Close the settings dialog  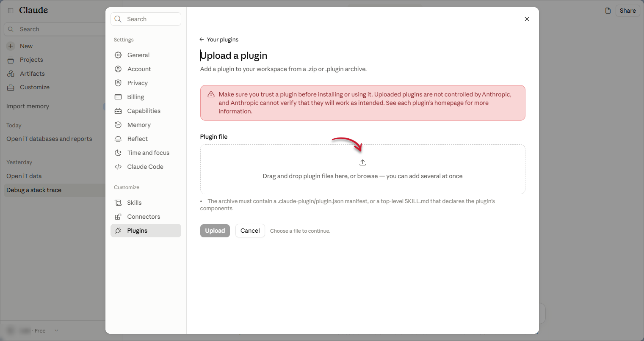[x=527, y=19]
